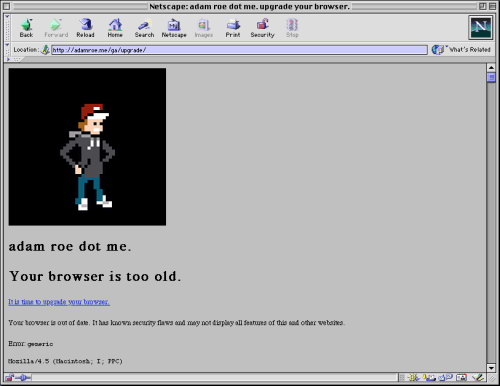Click the My Netscape toolbar button

pyautogui.click(x=174, y=28)
